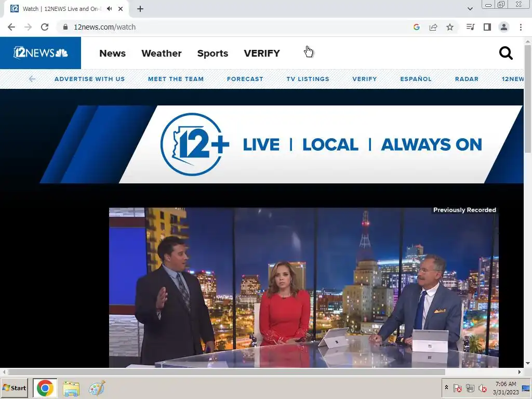This screenshot has width=532, height=399.
Task: Open the Windows Start button
Action: 14,388
